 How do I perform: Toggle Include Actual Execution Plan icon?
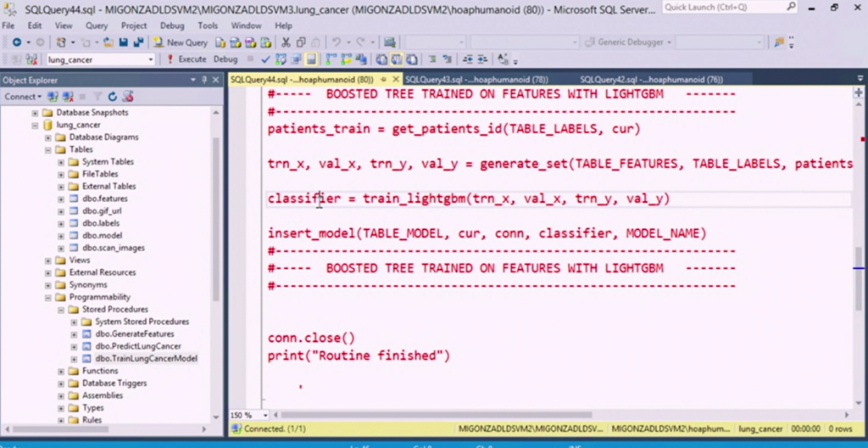pos(331,59)
